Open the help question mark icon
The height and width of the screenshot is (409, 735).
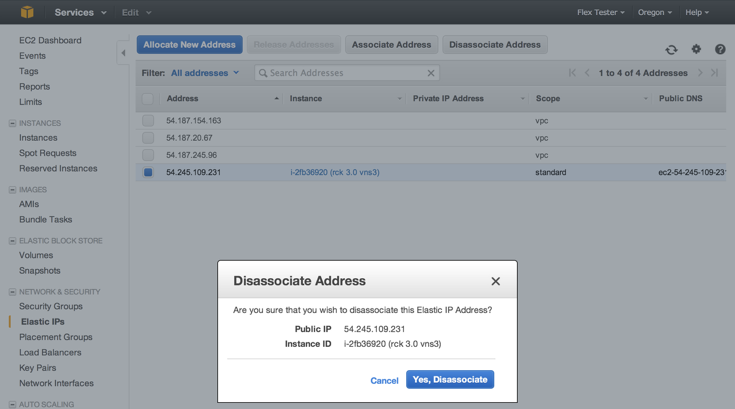(720, 49)
